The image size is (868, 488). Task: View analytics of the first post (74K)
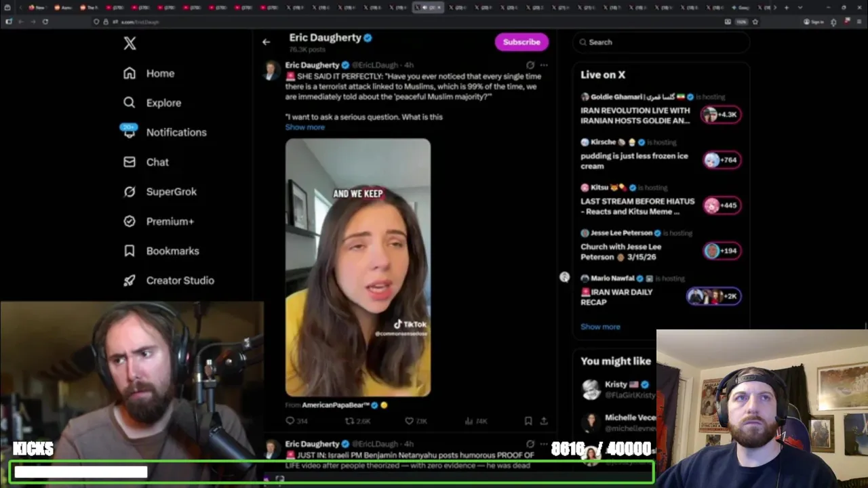click(475, 421)
